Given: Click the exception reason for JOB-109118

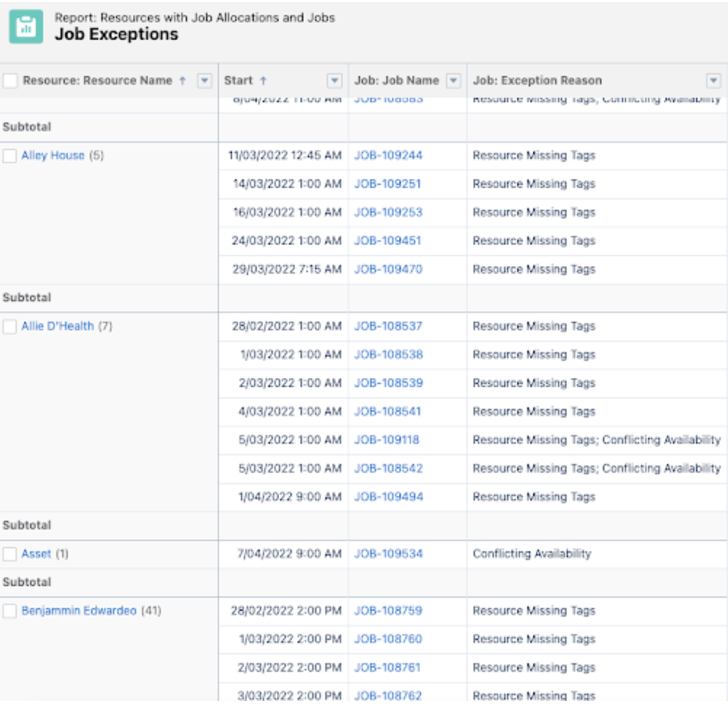Looking at the screenshot, I should click(x=597, y=440).
